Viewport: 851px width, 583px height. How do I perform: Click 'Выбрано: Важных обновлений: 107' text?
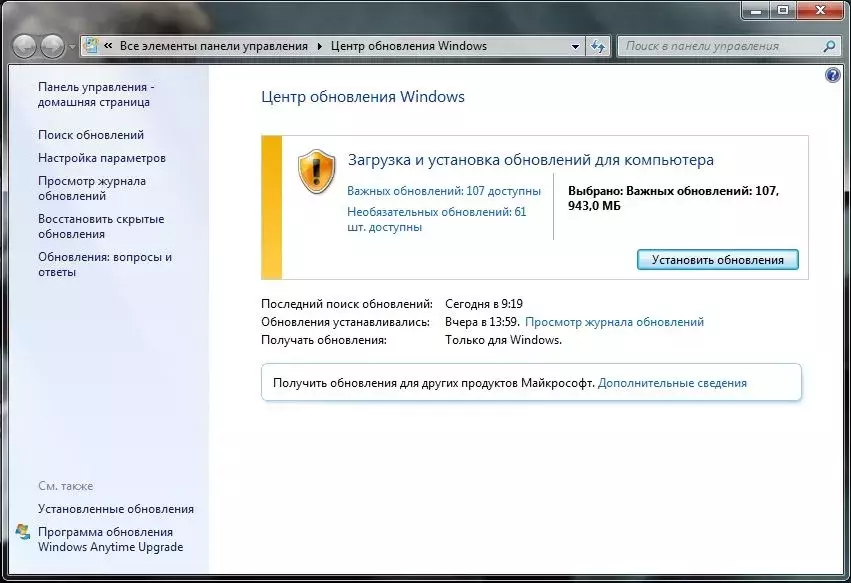tap(673, 191)
